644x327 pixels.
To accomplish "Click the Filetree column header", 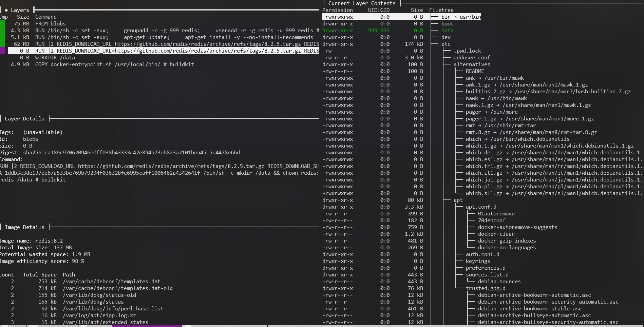I will click(x=441, y=10).
